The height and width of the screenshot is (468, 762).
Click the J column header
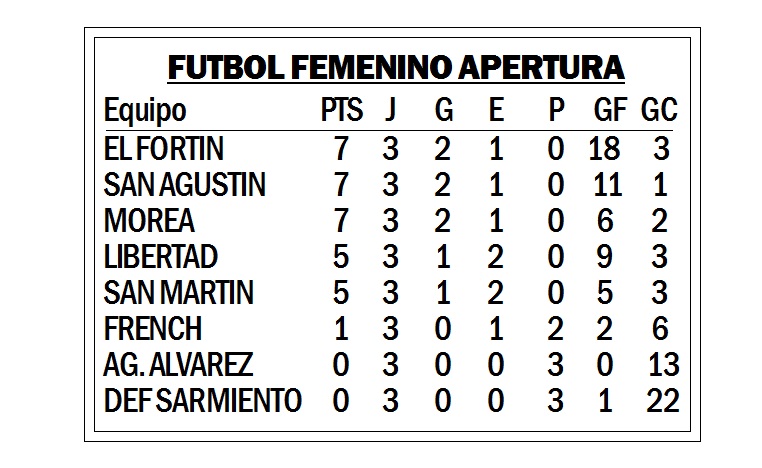tap(390, 109)
